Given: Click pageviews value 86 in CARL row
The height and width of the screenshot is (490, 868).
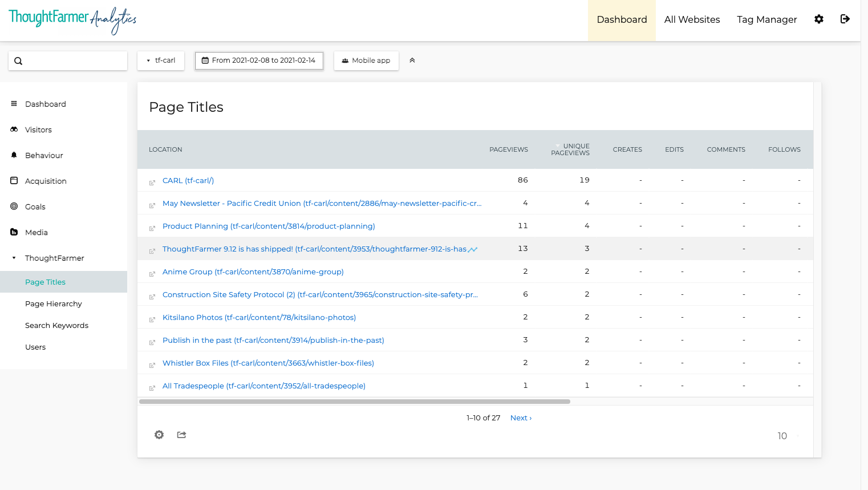Looking at the screenshot, I should pyautogui.click(x=523, y=180).
